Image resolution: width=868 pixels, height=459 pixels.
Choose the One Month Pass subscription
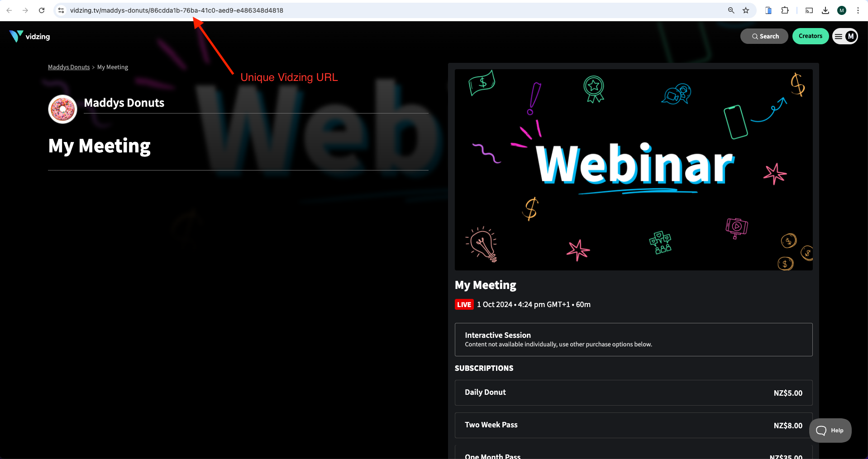point(634,452)
